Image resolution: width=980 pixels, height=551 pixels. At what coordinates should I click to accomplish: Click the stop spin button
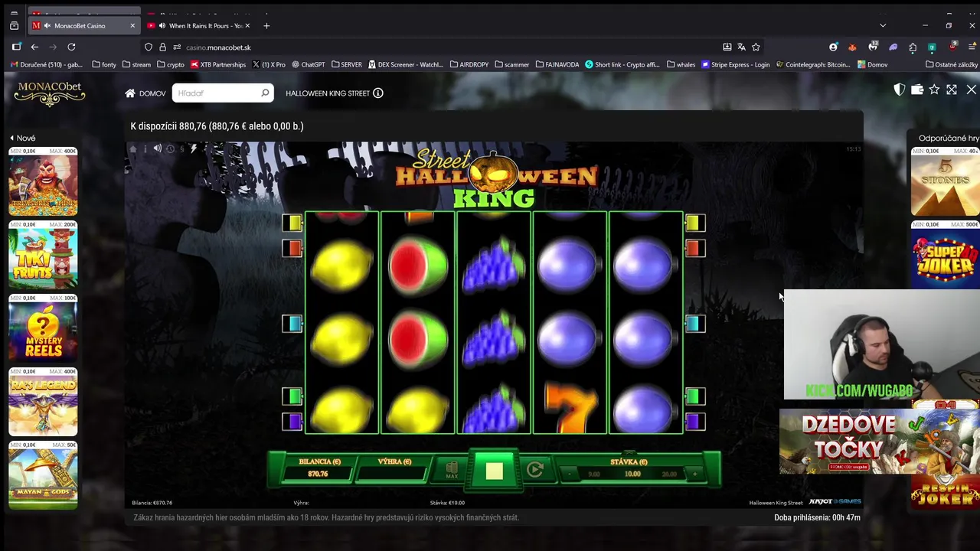[494, 471]
